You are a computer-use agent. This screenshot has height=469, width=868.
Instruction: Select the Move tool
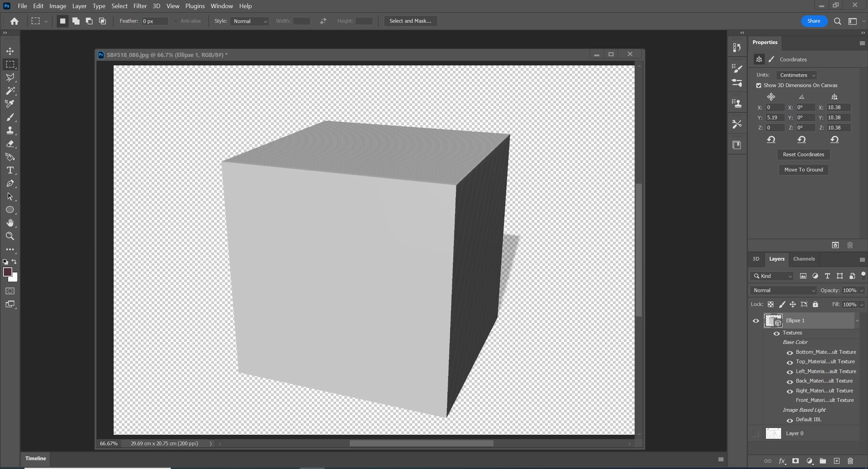pos(10,51)
